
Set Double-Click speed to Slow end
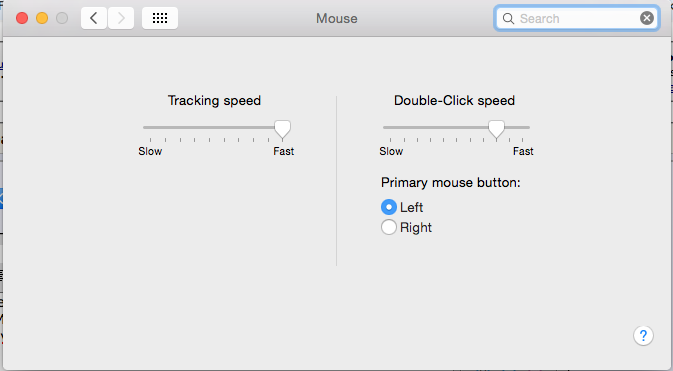pos(390,128)
